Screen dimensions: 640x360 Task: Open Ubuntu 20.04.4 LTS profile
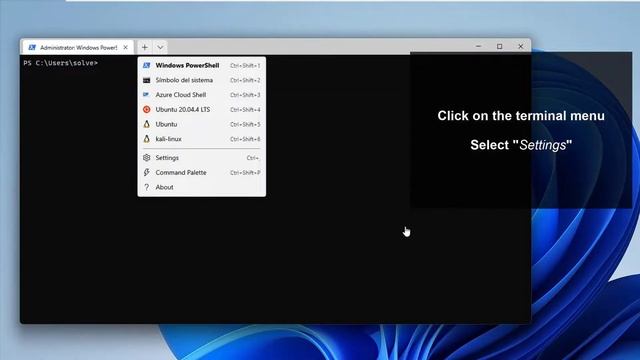click(x=202, y=109)
